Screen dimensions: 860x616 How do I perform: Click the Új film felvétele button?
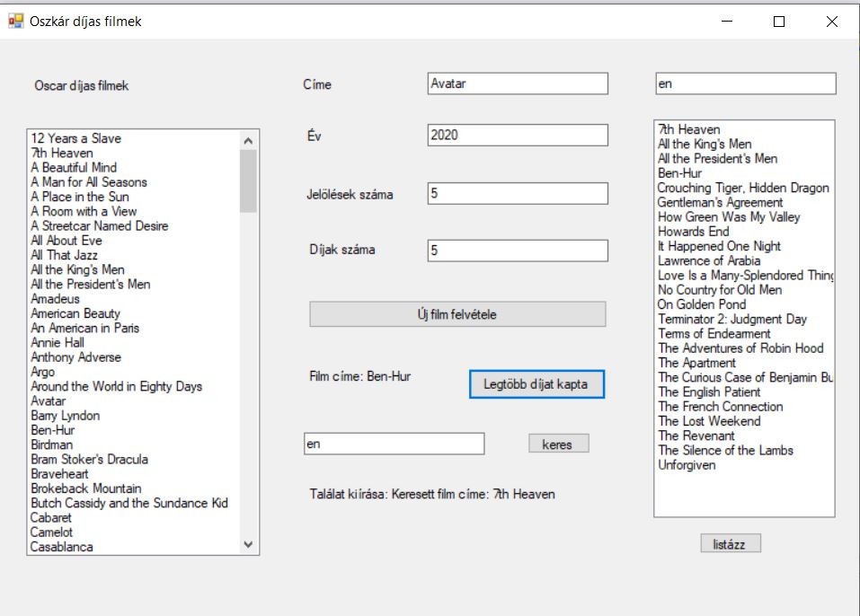click(457, 314)
